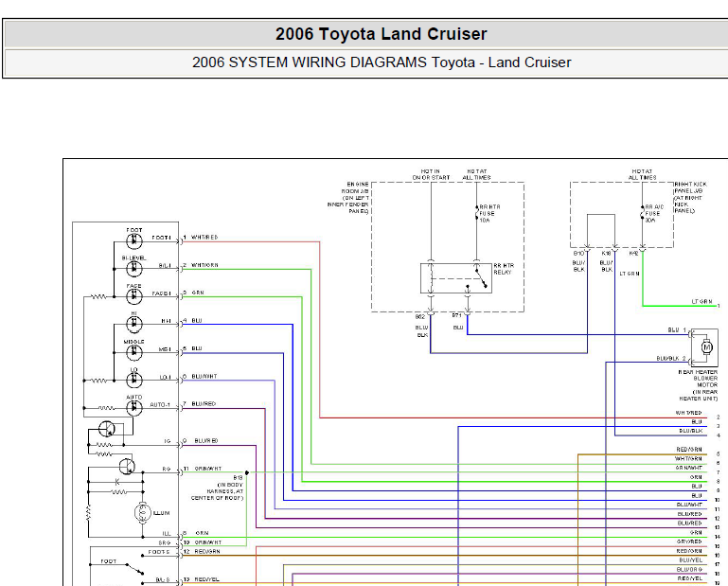Click pin 5 "BLU" wire label
This screenshot has width=728, height=586.
(x=196, y=348)
